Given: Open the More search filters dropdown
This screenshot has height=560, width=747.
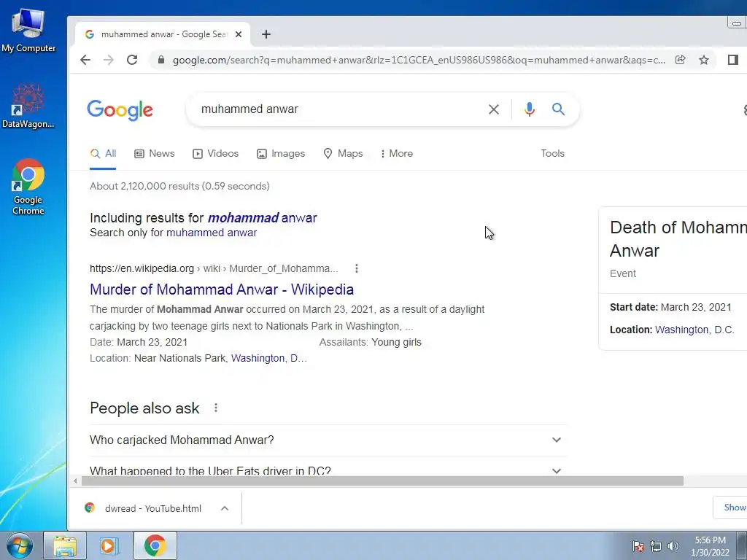Looking at the screenshot, I should [x=396, y=153].
